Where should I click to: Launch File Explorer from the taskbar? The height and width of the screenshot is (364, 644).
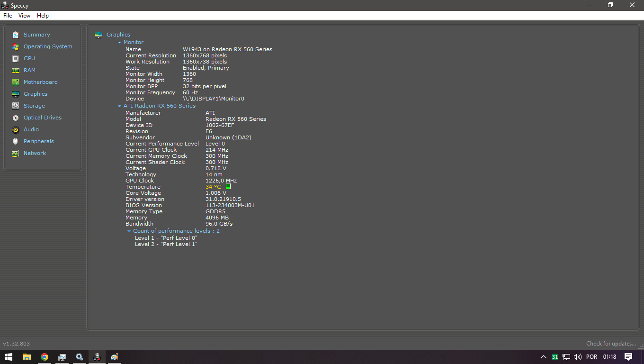coord(27,357)
